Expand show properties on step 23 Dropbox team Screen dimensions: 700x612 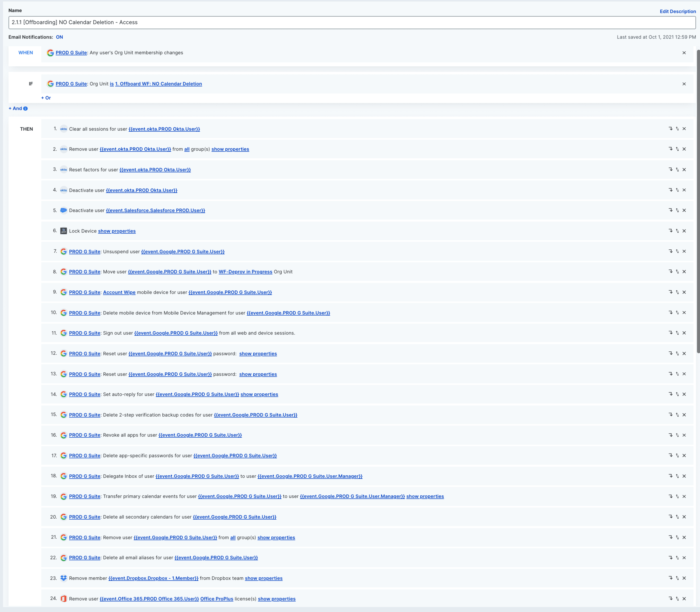click(x=264, y=579)
